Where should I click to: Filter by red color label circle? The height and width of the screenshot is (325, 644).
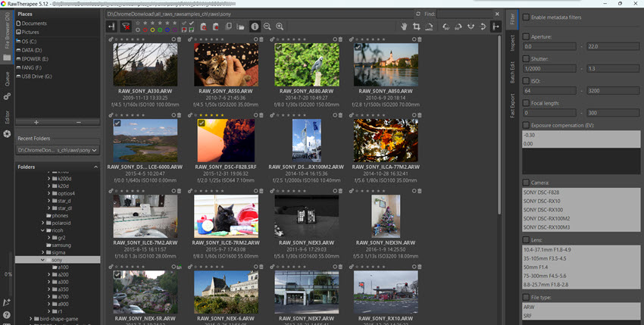click(145, 30)
